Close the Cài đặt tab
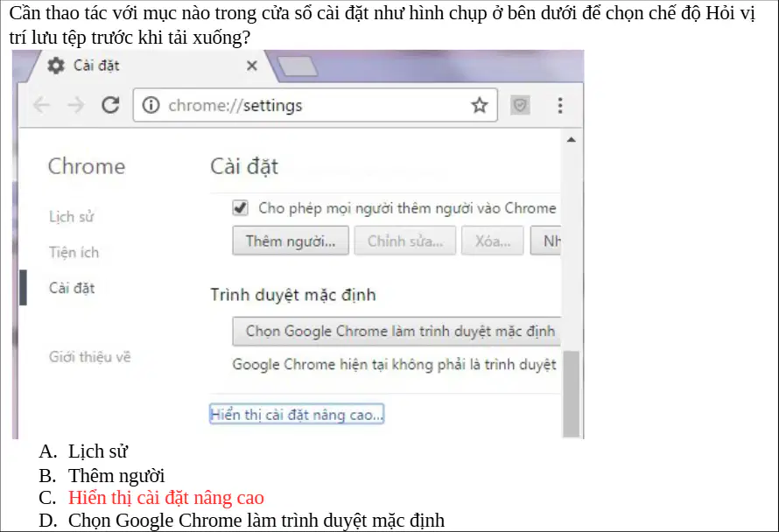 (252, 66)
